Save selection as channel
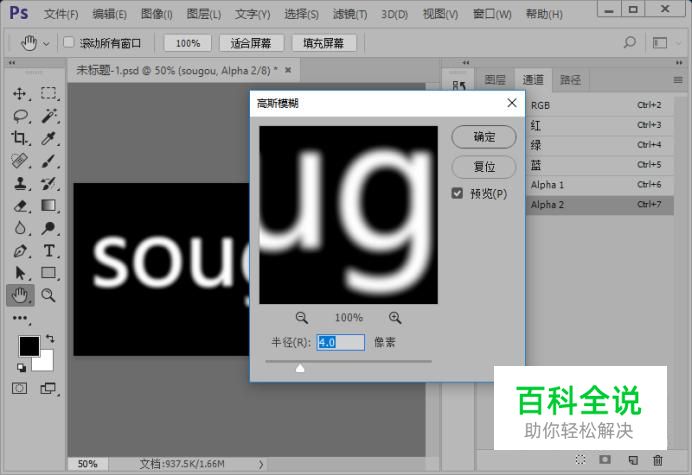The image size is (692, 475). (x=605, y=460)
